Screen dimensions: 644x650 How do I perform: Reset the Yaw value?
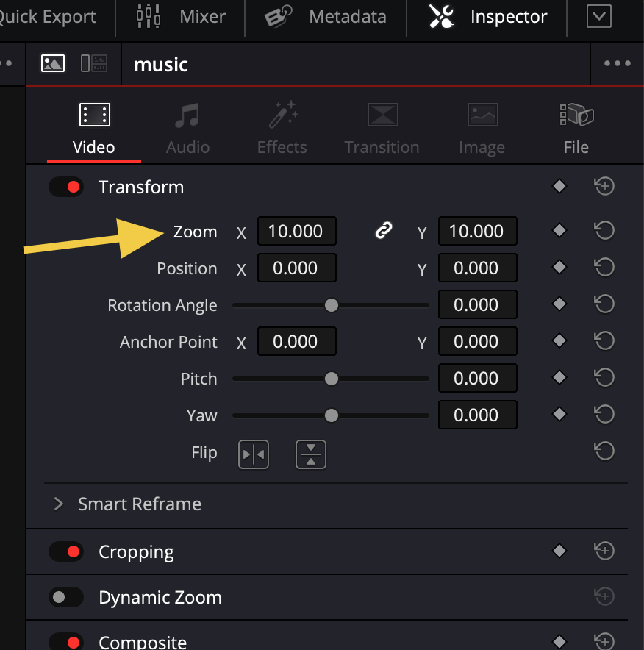tap(604, 414)
